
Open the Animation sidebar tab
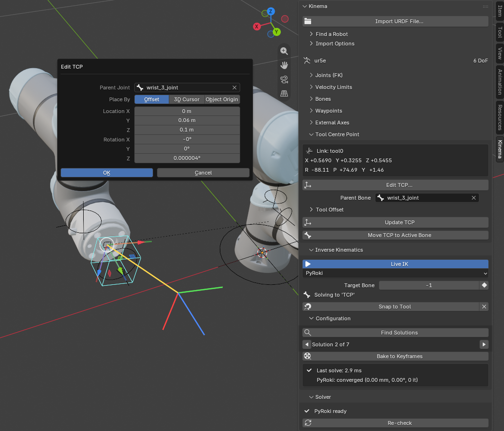pyautogui.click(x=500, y=82)
